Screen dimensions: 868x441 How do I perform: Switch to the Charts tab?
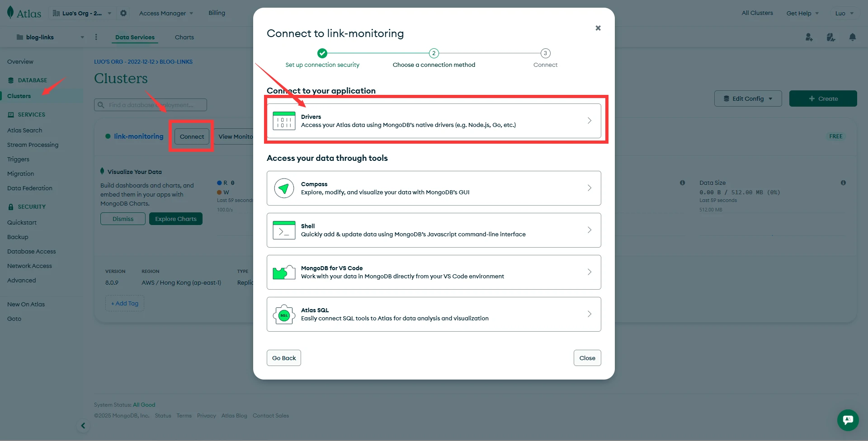point(184,37)
